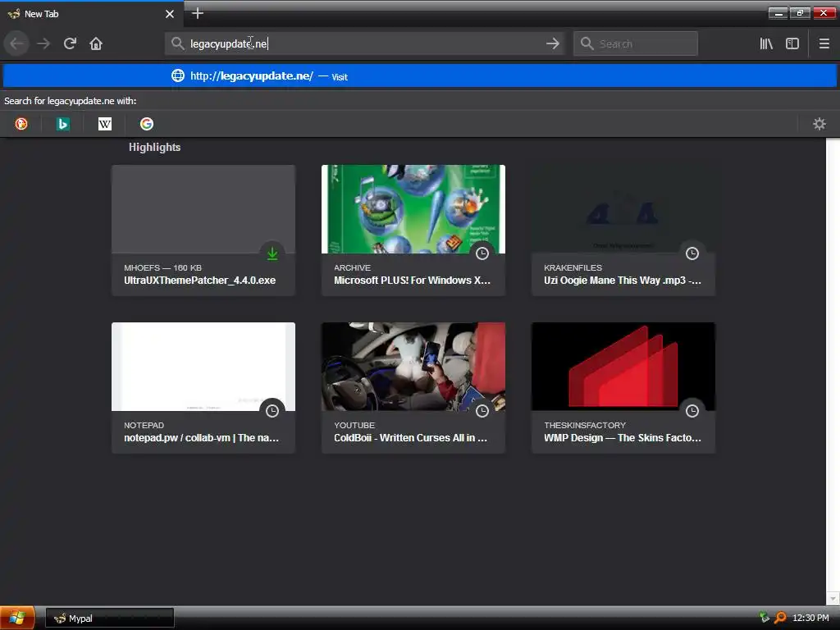This screenshot has height=630, width=840.
Task: Open notepad.pw / collab-vm highlight title
Action: pos(202,438)
